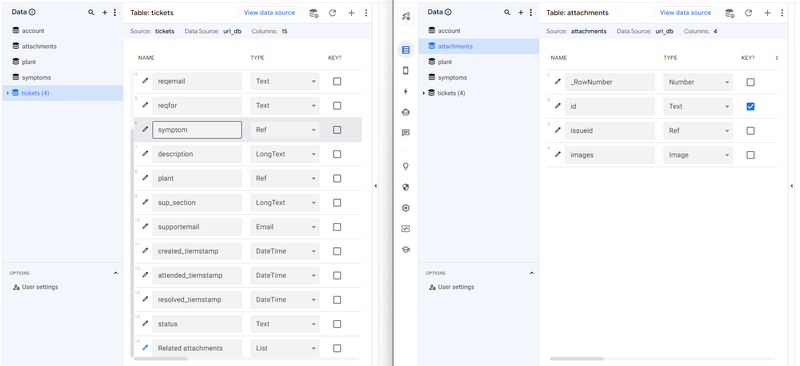Add new data table in left window
This screenshot has width=800, height=366.
click(105, 12)
